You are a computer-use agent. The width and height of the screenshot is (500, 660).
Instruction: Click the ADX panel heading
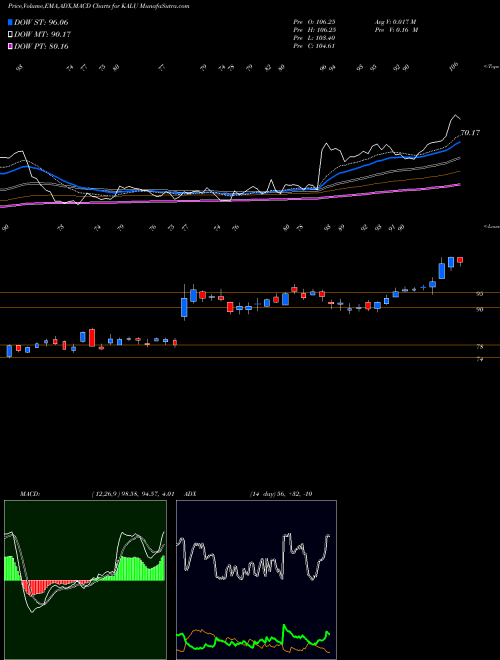click(190, 494)
